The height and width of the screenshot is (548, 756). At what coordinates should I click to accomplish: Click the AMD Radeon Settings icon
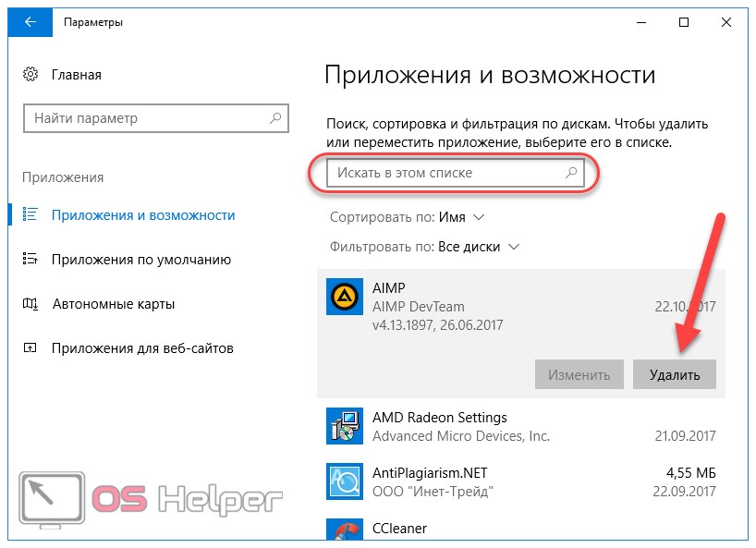345,425
